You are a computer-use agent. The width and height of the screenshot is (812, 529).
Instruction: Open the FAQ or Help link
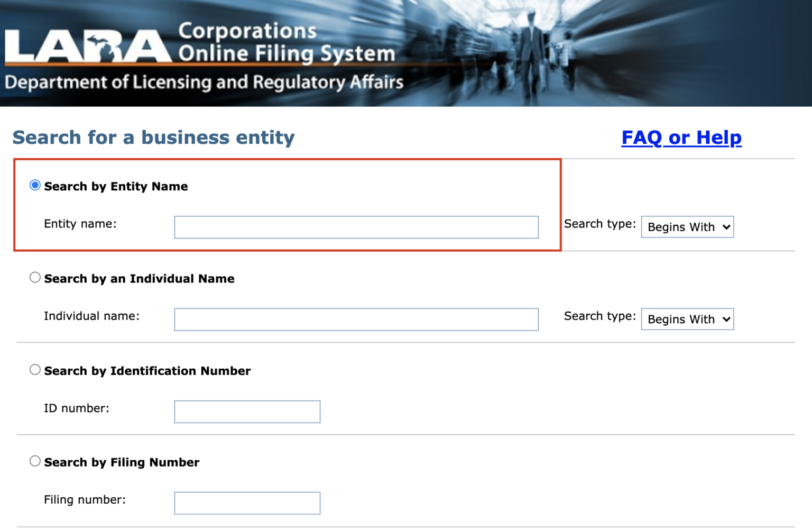click(681, 138)
